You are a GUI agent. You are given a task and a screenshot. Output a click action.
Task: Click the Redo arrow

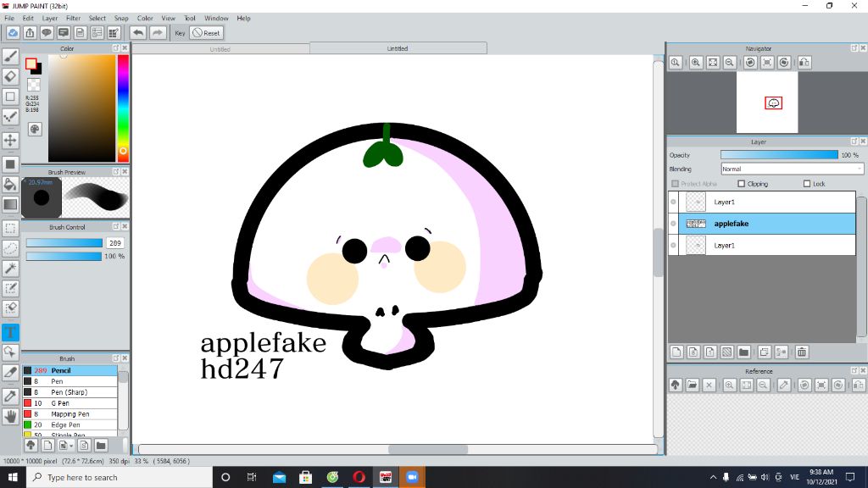tap(158, 33)
